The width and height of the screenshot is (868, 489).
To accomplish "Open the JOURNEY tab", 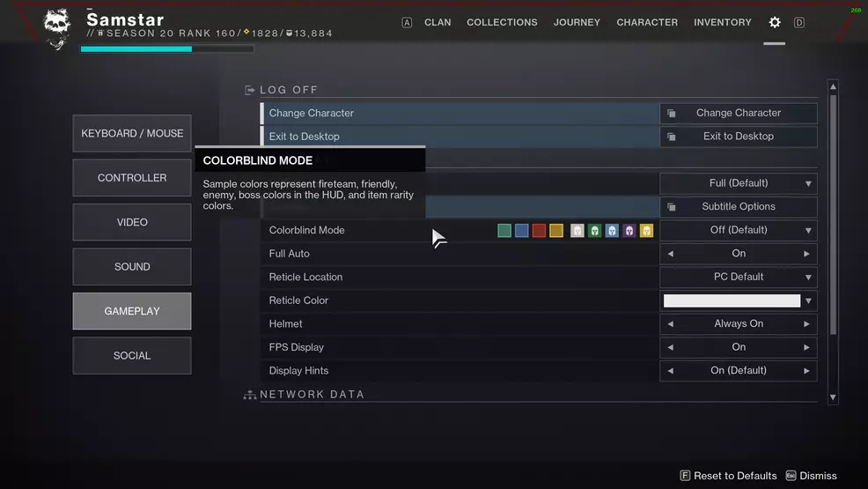I will (577, 22).
